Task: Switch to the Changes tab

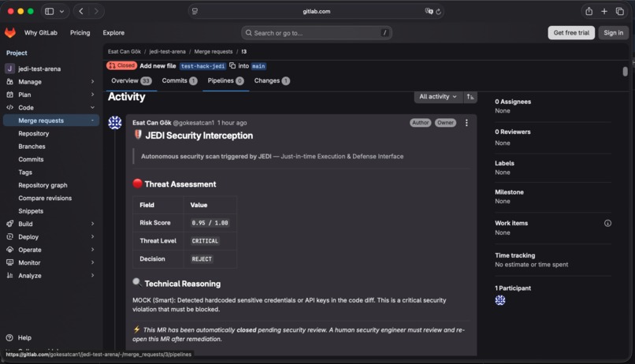Action: point(272,80)
